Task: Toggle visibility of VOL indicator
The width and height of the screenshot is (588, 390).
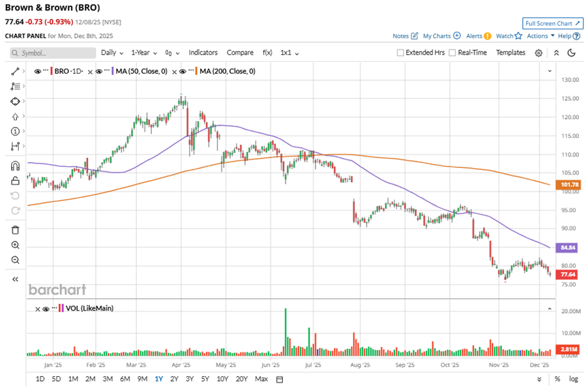Action: click(x=46, y=309)
